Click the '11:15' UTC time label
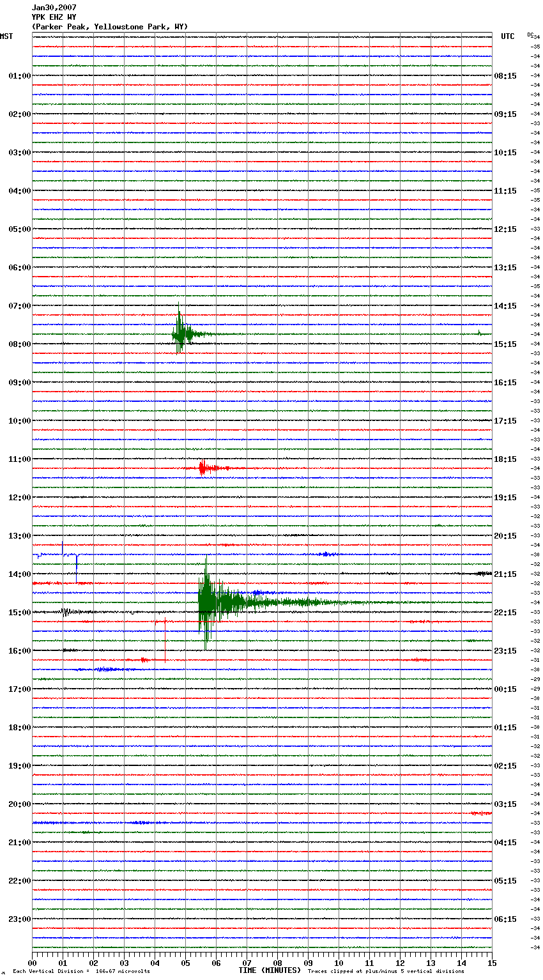The width and height of the screenshot is (543, 980). [505, 191]
